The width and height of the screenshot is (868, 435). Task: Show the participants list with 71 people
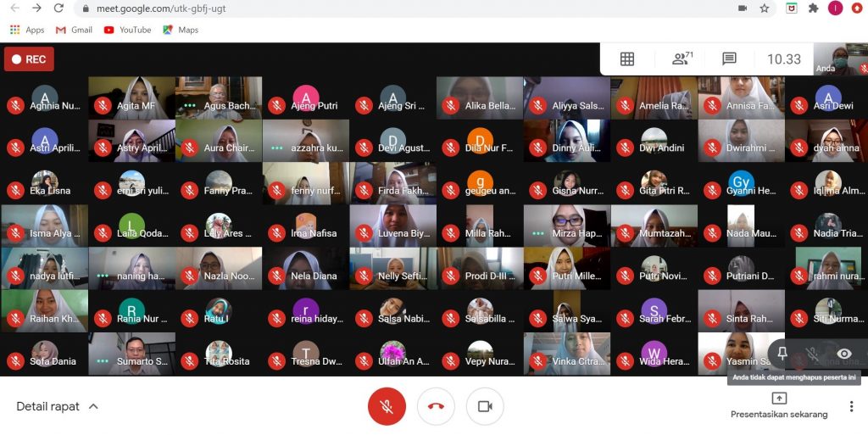pyautogui.click(x=682, y=59)
